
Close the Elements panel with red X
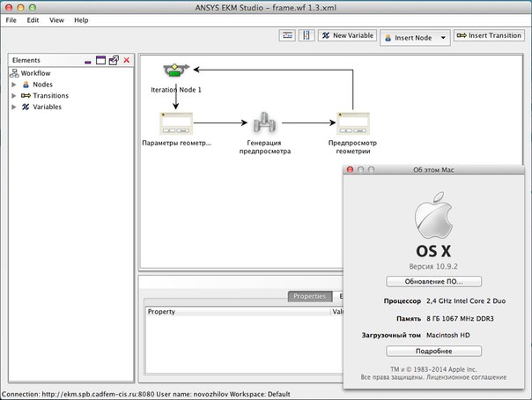(x=127, y=60)
